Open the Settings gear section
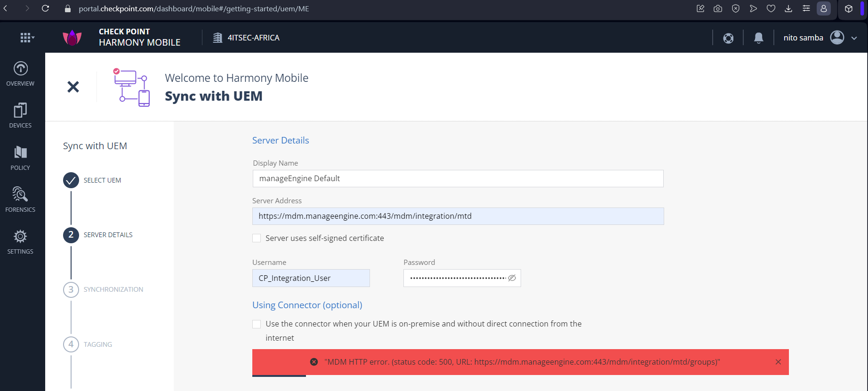 coord(20,242)
